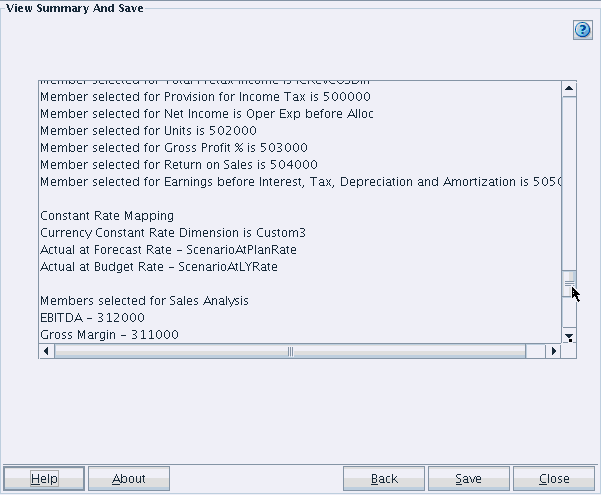Select the "Members selected for Sales Analysis" line
The width and height of the screenshot is (601, 495).
point(144,301)
